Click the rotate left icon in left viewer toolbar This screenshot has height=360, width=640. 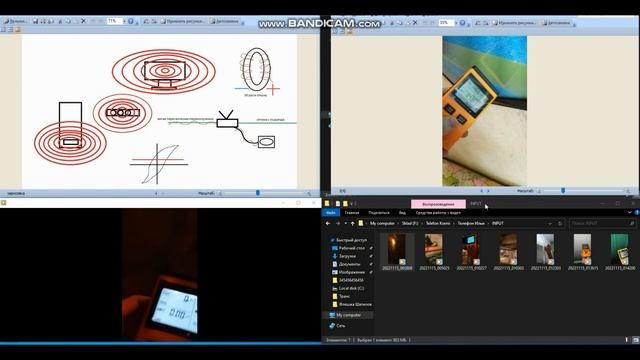[146, 21]
